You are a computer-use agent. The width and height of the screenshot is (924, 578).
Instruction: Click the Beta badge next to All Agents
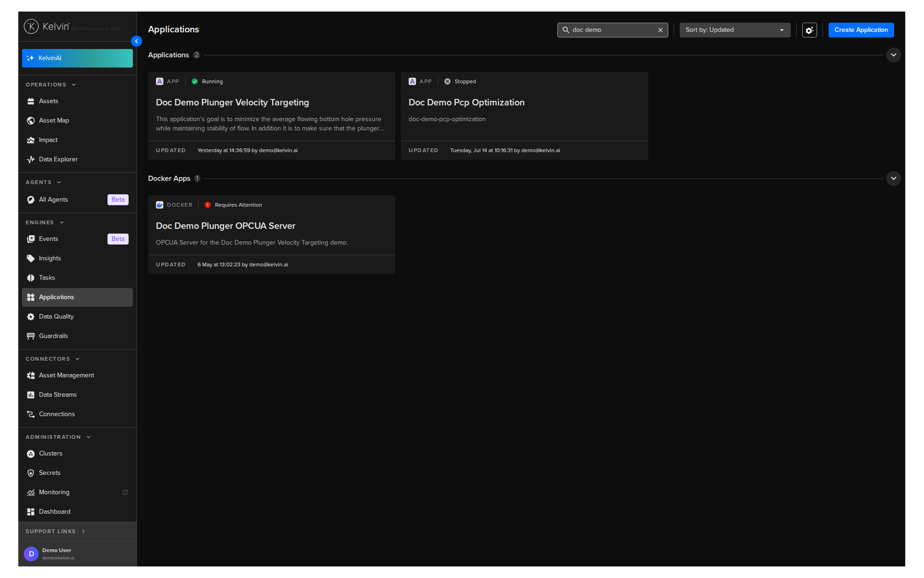(x=118, y=200)
